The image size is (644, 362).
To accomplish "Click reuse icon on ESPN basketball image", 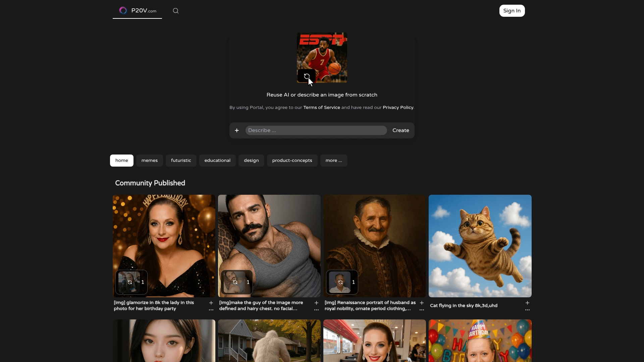I will pos(307,76).
